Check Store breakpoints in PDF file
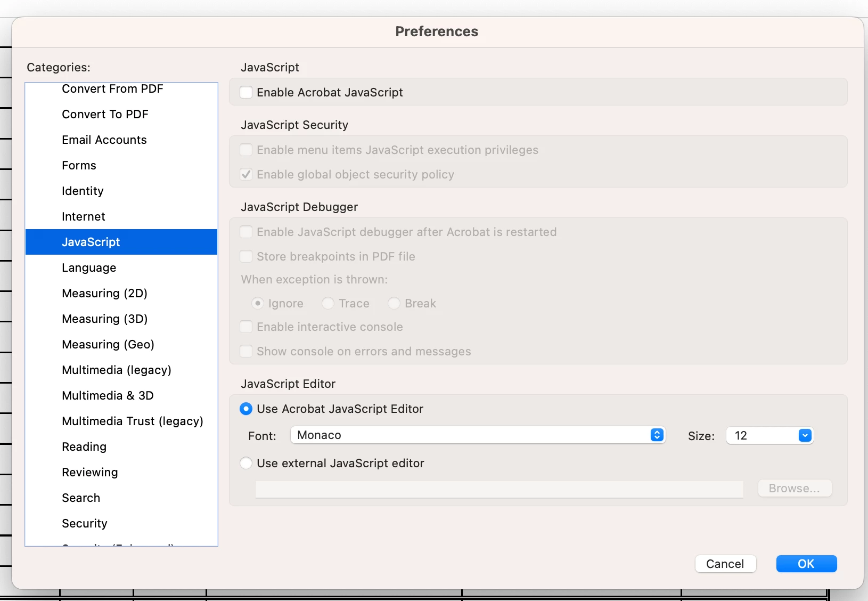 point(246,256)
